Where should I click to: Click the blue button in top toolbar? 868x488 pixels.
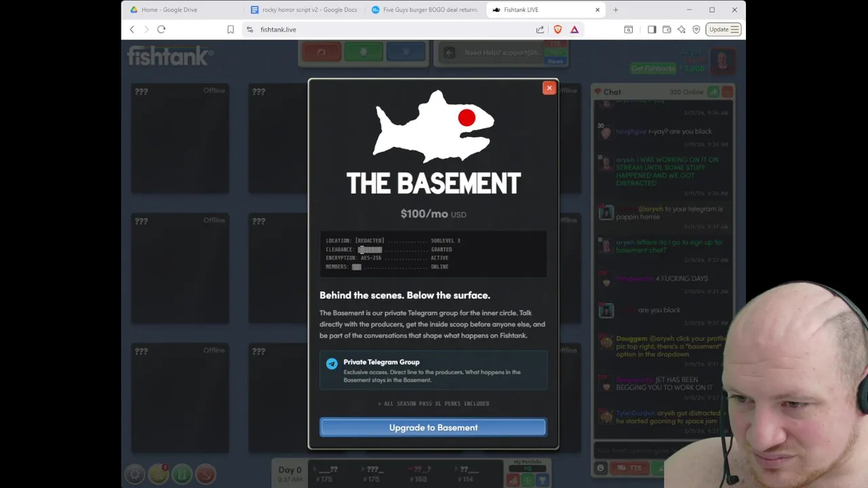[406, 52]
